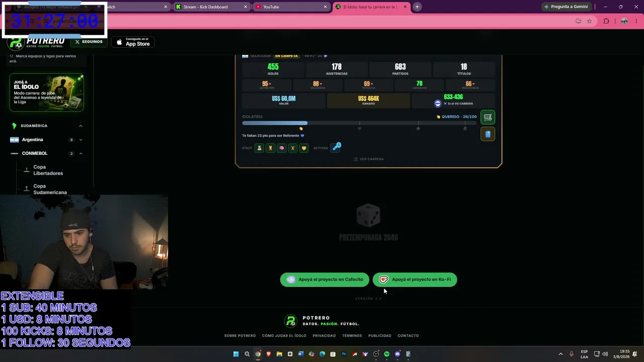
Task: Install the app via address bar icon
Action: pyautogui.click(x=578, y=21)
